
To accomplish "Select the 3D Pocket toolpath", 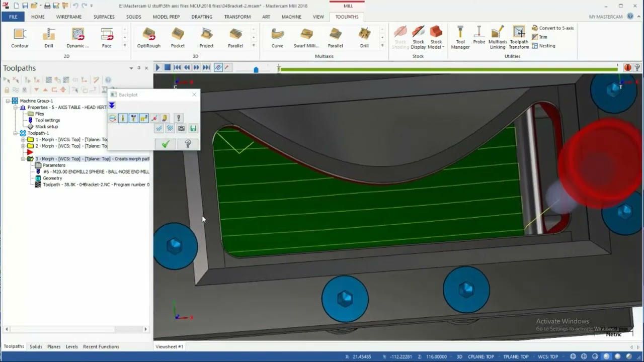I will pyautogui.click(x=178, y=38).
